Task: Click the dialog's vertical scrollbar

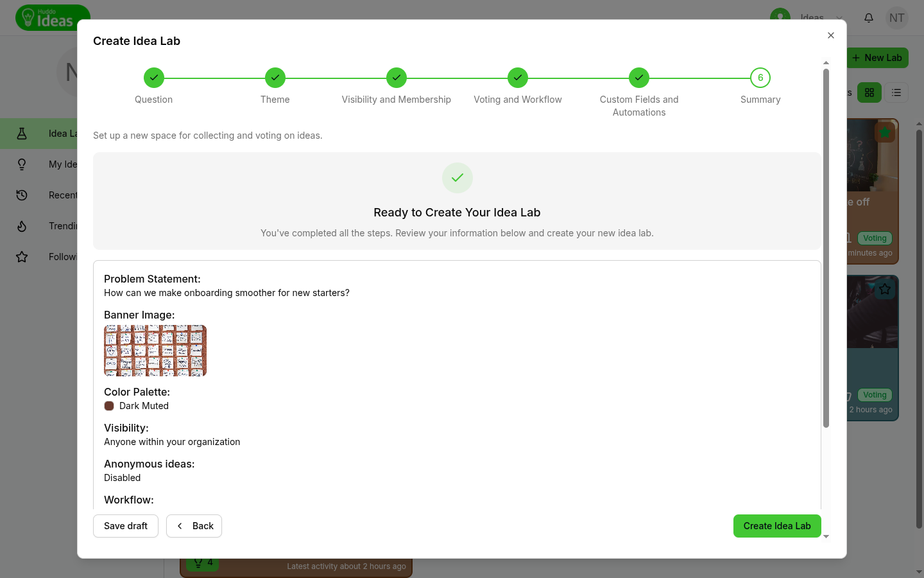Action: (826, 248)
